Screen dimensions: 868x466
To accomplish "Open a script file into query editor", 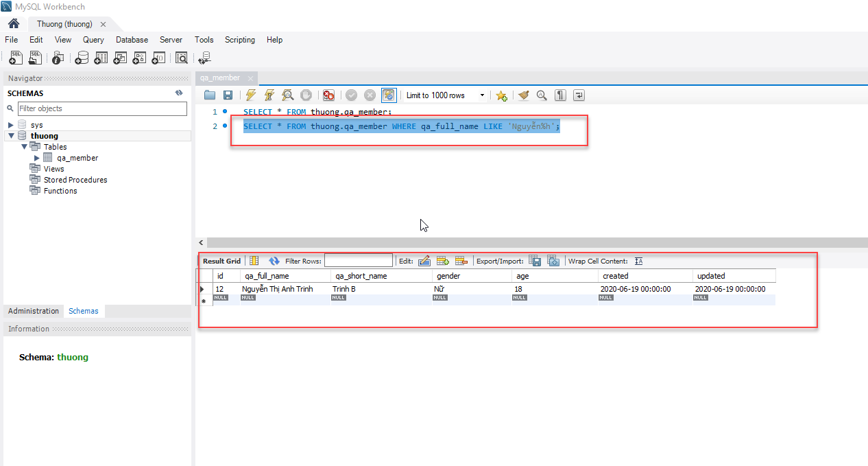I will point(210,95).
